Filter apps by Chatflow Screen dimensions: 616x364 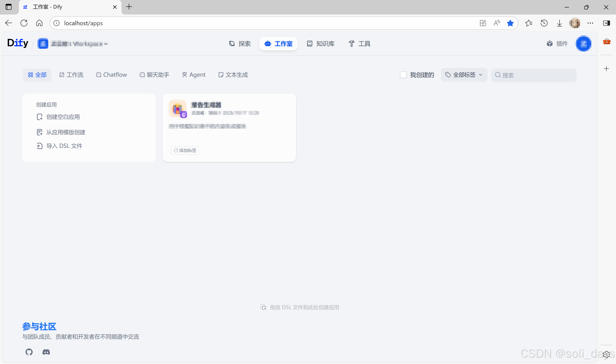tap(111, 75)
